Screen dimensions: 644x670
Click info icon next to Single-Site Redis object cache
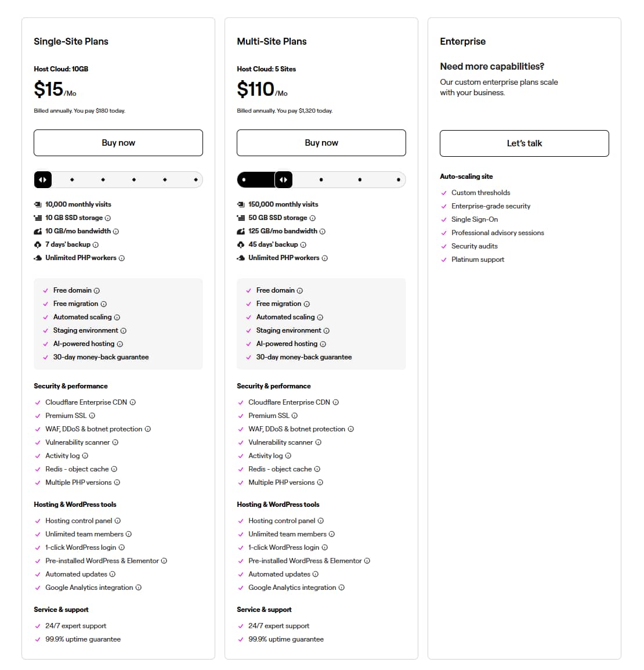(114, 469)
